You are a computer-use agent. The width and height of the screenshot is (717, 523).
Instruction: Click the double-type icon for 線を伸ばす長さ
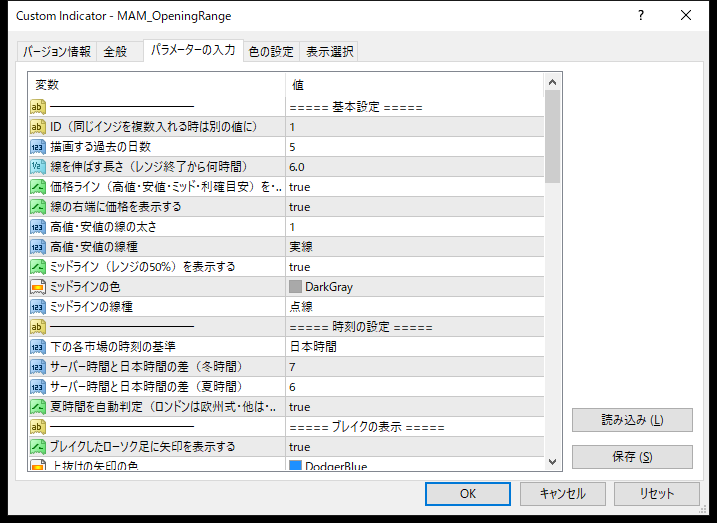[x=38, y=167]
